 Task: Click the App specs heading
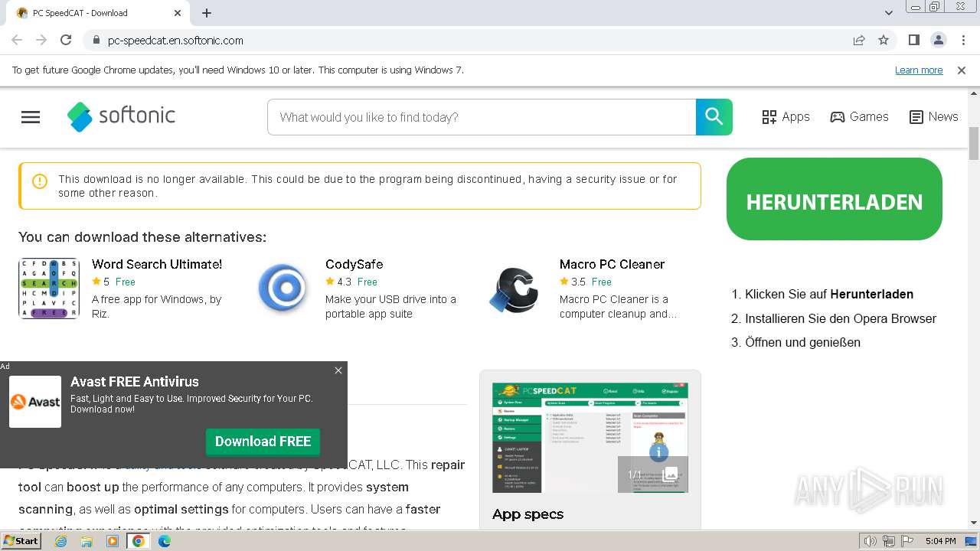(528, 514)
